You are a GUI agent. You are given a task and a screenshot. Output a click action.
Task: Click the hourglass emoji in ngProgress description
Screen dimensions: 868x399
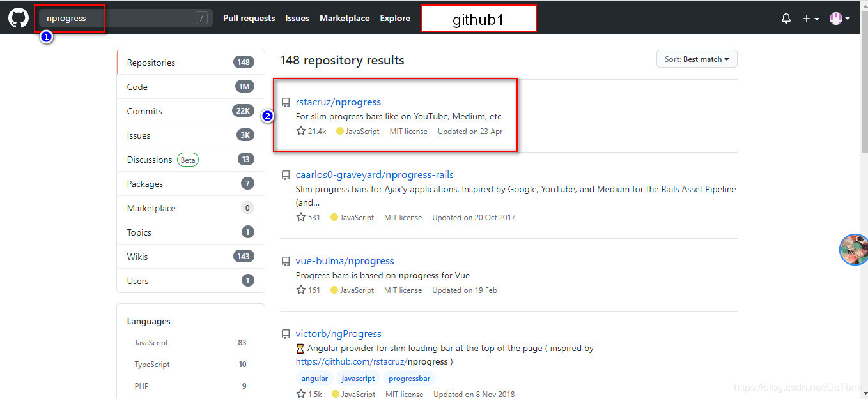[x=300, y=349]
